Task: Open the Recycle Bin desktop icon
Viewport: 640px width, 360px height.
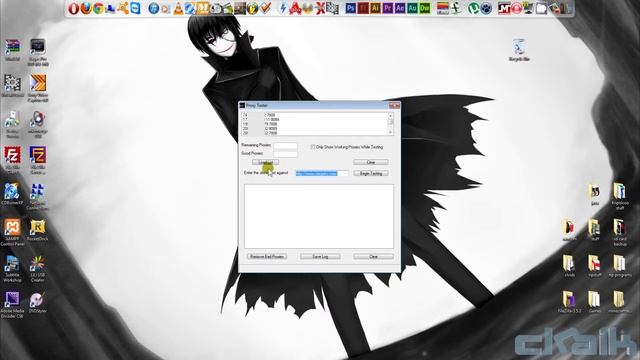Action: click(519, 50)
